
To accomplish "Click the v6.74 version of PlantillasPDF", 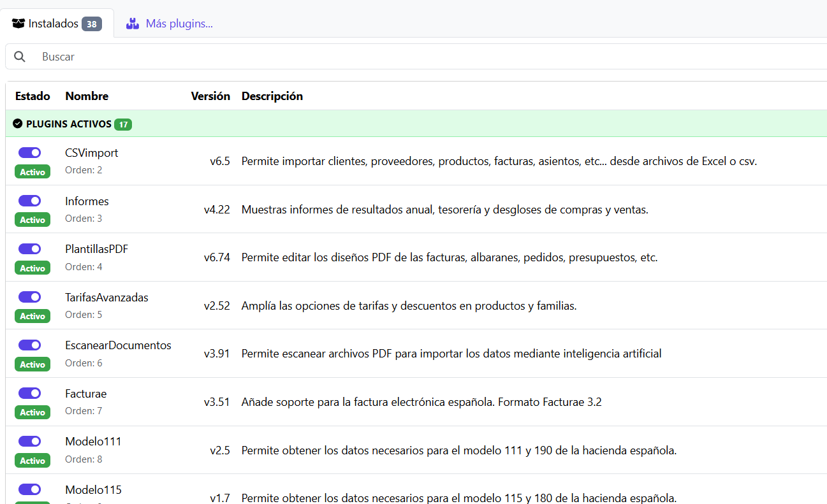I will [217, 258].
